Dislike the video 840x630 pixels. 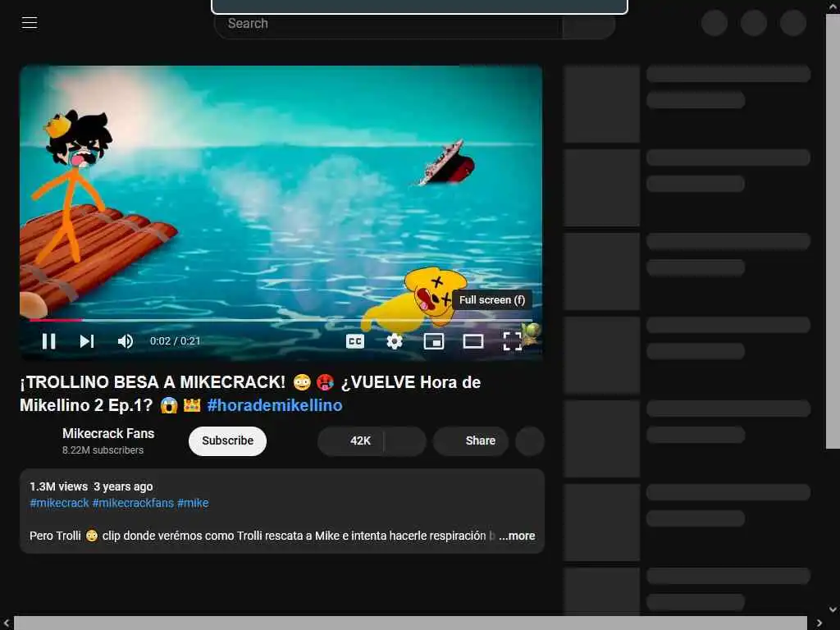tap(405, 441)
